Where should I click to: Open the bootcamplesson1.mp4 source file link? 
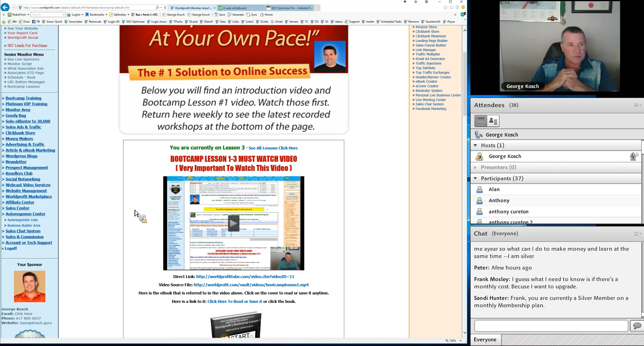[251, 285]
